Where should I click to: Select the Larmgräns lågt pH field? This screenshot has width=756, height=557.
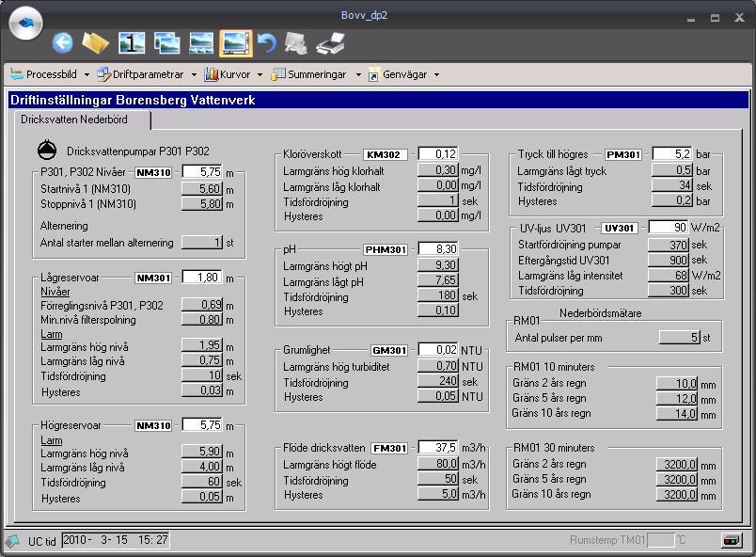click(x=437, y=280)
